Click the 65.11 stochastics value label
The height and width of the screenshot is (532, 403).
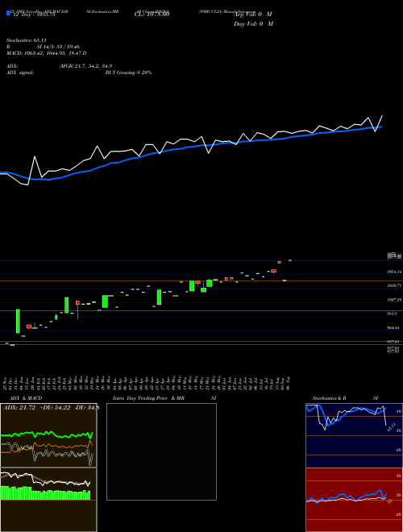point(392,427)
